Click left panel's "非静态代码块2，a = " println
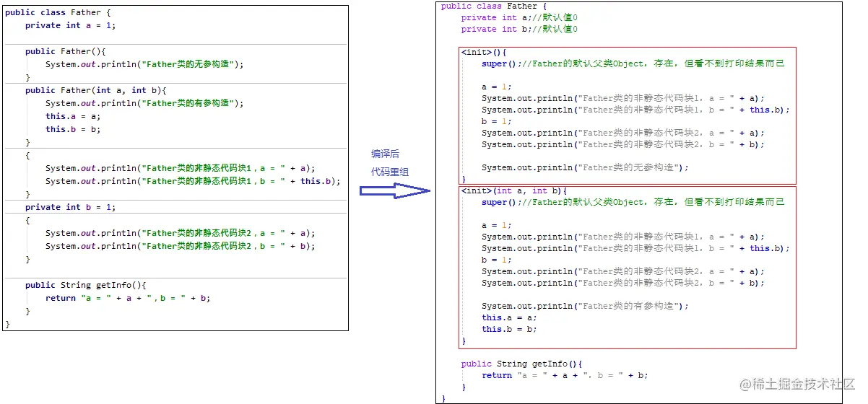Screen dimensions: 868x404 (x=181, y=233)
